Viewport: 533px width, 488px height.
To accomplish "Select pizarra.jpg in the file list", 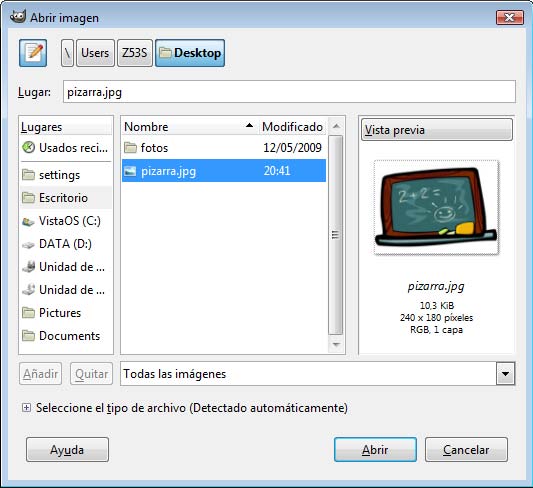I will (x=224, y=171).
